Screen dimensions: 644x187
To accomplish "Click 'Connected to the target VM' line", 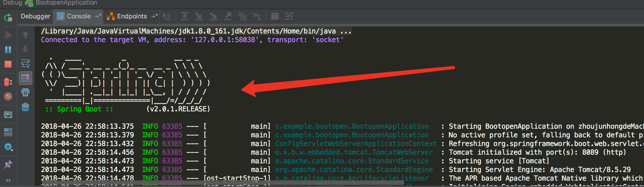I will 192,40.
